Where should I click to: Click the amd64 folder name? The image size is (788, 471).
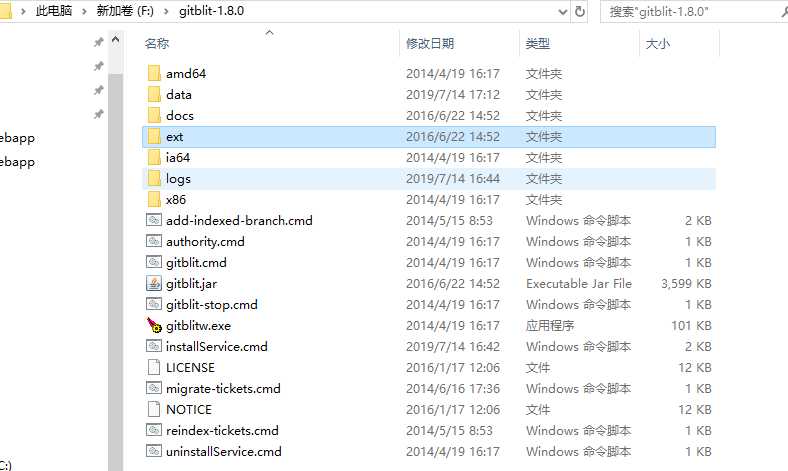tap(186, 74)
